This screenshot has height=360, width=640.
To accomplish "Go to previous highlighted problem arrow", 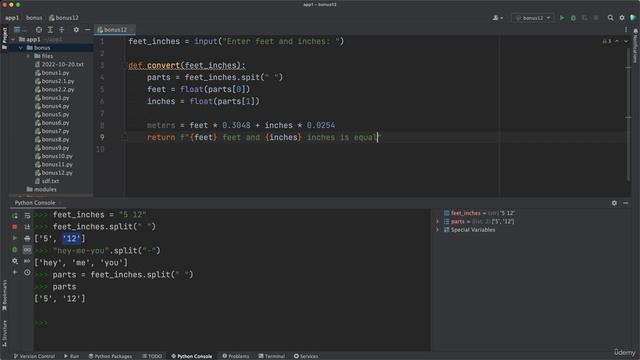I will [617, 41].
